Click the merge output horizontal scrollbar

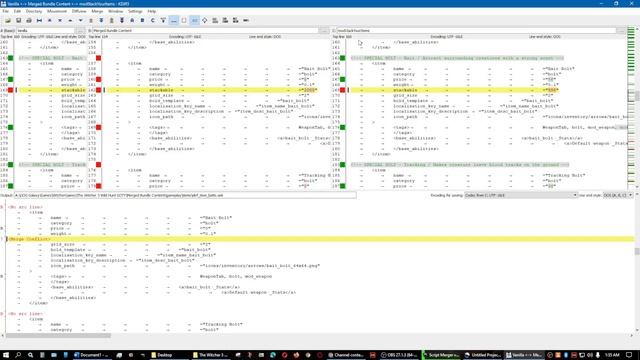[x=58, y=336]
